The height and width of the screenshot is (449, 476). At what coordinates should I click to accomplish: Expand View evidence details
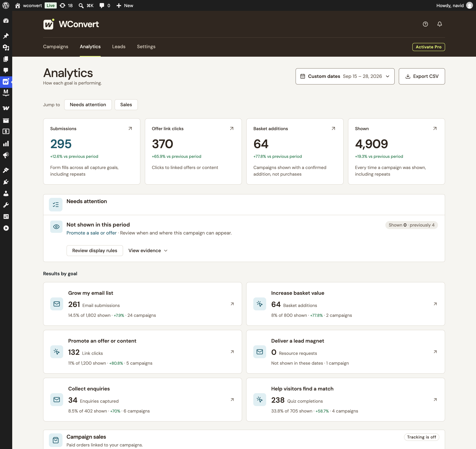tap(148, 251)
